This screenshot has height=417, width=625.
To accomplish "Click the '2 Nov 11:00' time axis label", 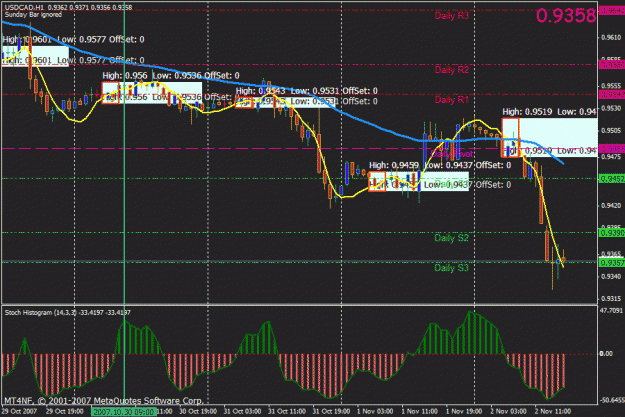I will click(553, 411).
